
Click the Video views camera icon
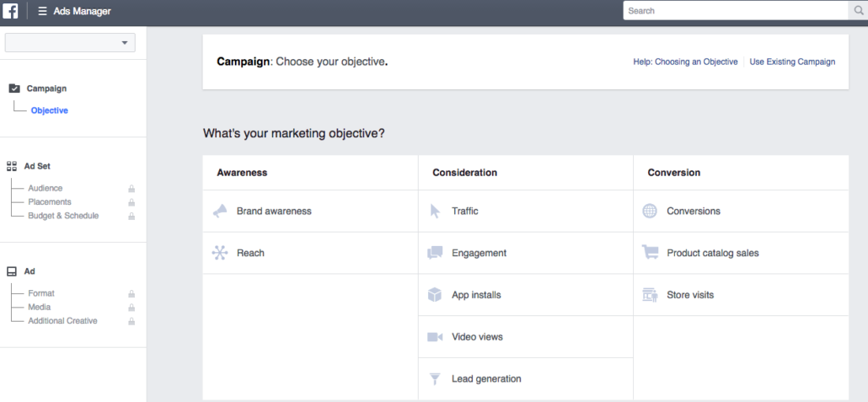435,337
